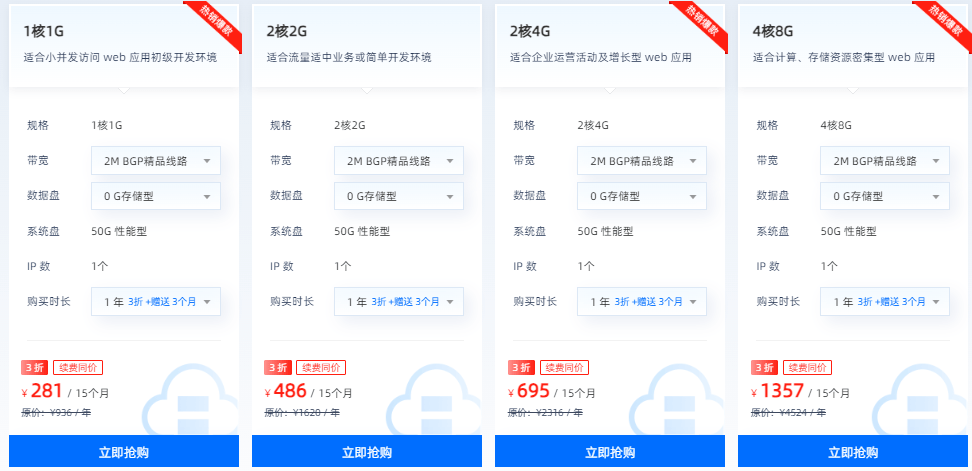
Task: Click 立即抢购 button for 2核4G plan
Action: 610,451
